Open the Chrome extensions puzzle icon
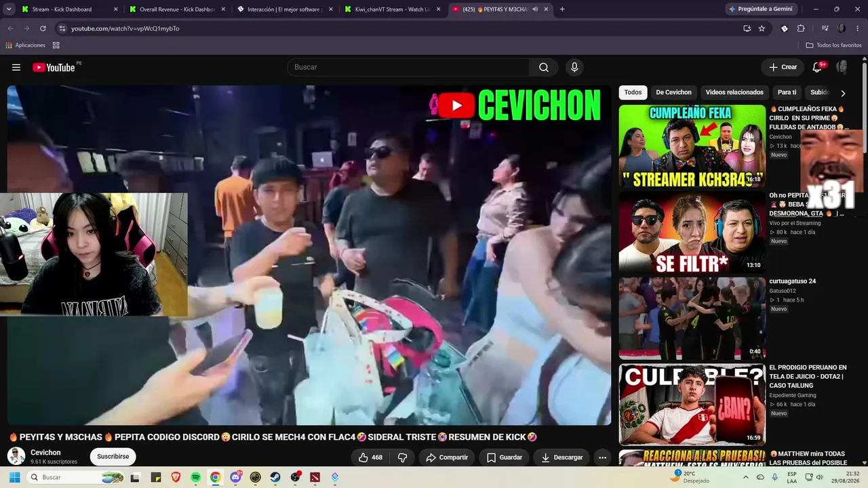The height and width of the screenshot is (488, 868). click(x=801, y=28)
